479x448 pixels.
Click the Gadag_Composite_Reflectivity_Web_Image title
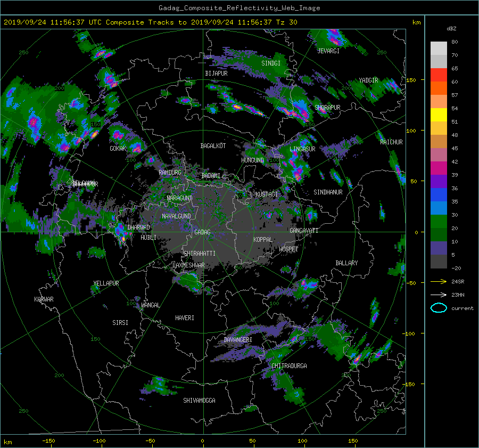point(239,8)
